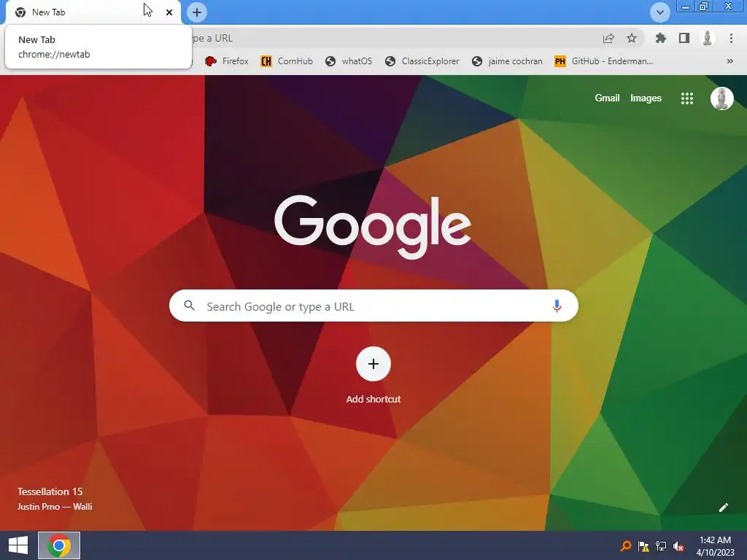Open Google apps grid icon

pyautogui.click(x=687, y=98)
